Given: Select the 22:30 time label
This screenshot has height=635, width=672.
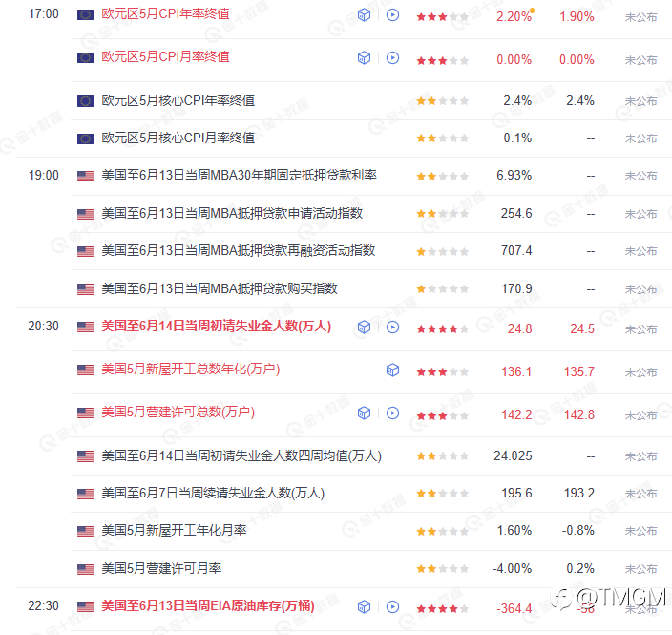Looking at the screenshot, I should click(43, 605).
